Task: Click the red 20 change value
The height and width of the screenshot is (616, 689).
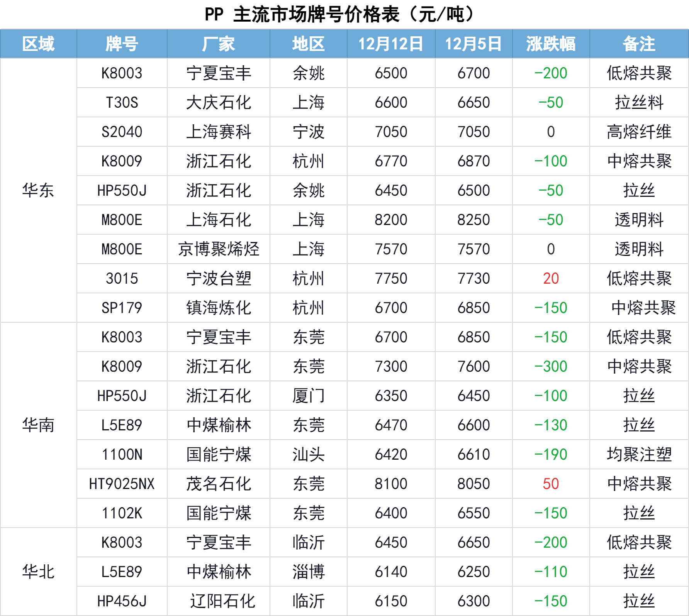Action: pyautogui.click(x=551, y=278)
